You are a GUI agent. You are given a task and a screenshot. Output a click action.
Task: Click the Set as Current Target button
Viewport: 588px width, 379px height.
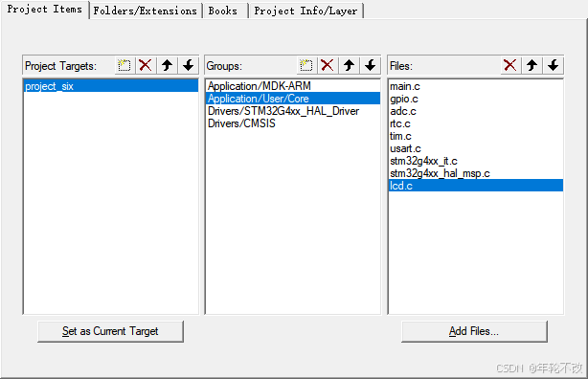pyautogui.click(x=111, y=331)
